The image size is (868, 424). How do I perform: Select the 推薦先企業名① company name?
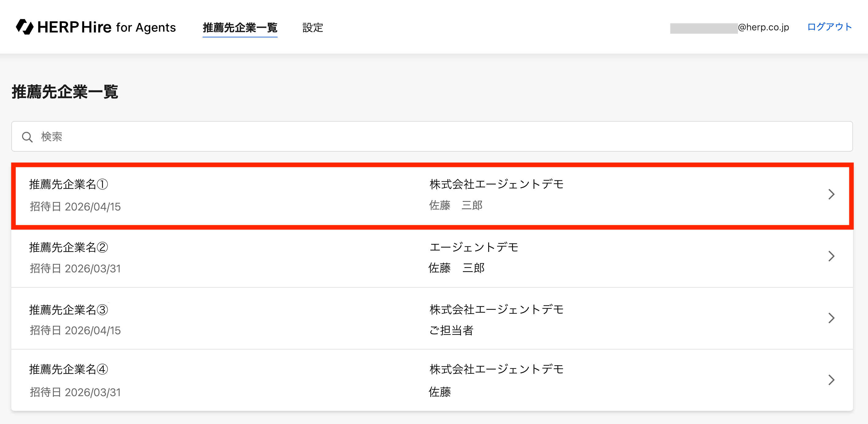click(69, 184)
